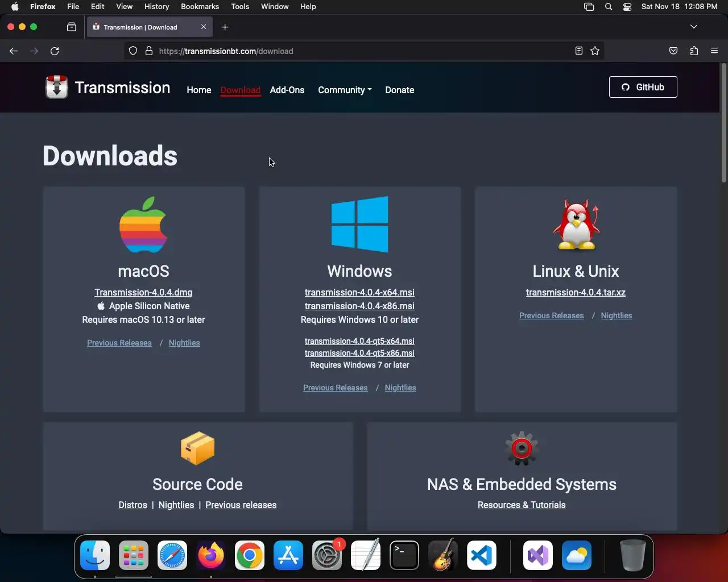Open the Home nav item

point(199,90)
